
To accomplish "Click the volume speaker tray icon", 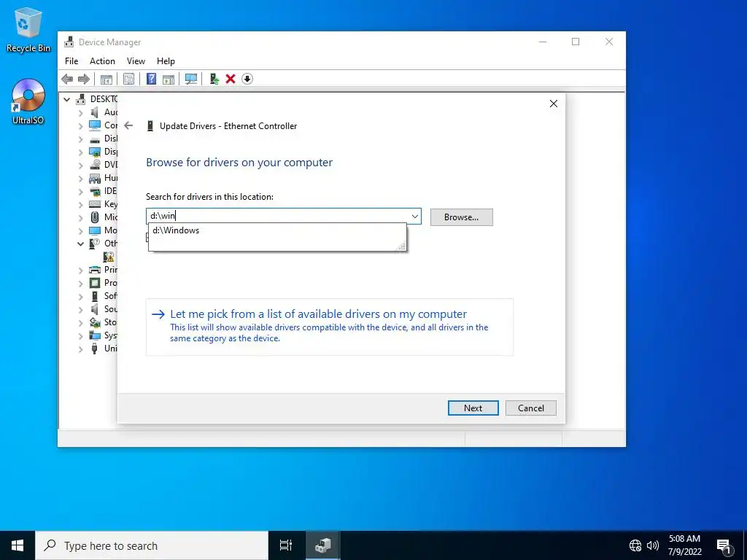I will tap(653, 545).
